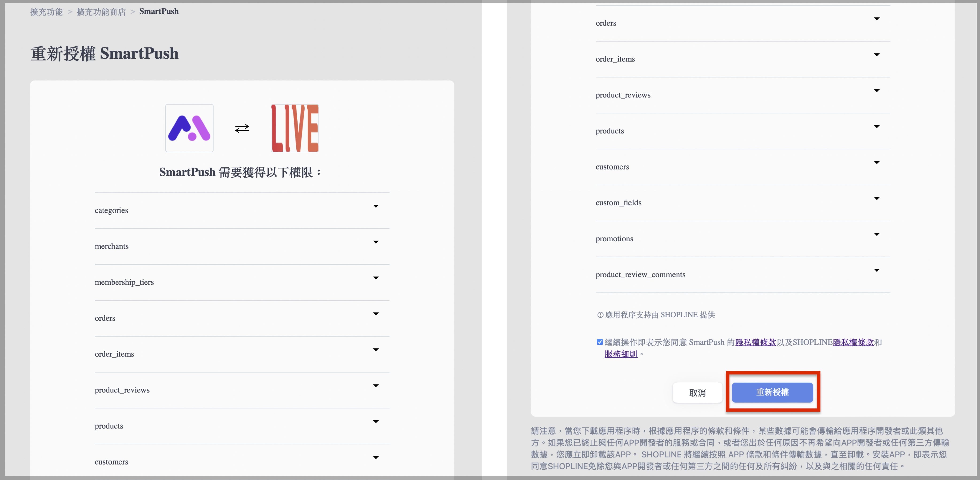Toggle the privacy terms agreement checkbox
This screenshot has height=480, width=980.
(600, 342)
